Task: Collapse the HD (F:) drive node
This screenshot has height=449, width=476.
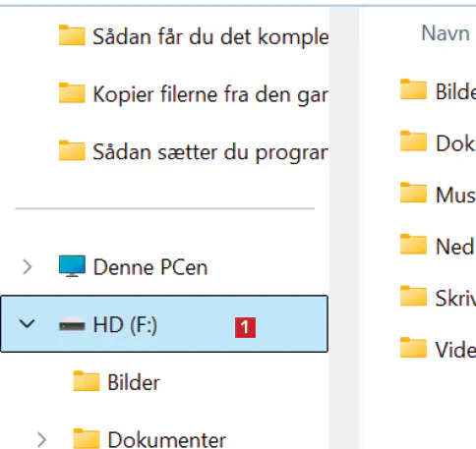Action: pos(27,324)
